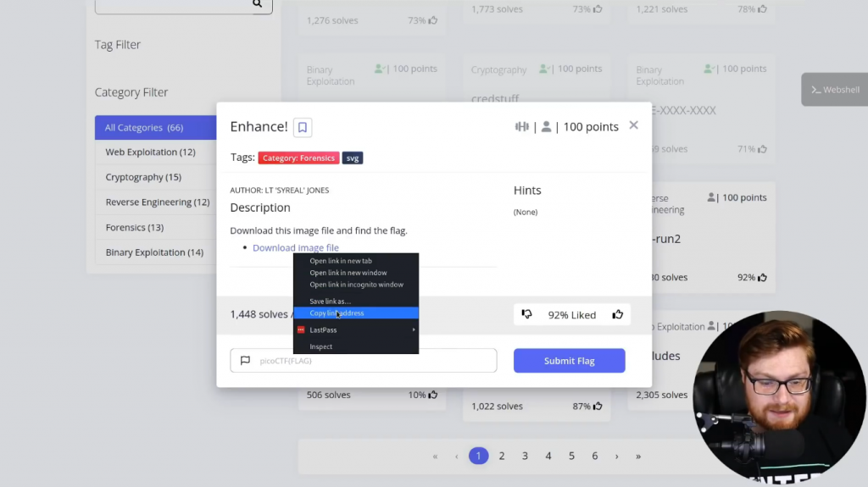
Task: Click thumbs-up next to 71% card
Action: coord(762,149)
